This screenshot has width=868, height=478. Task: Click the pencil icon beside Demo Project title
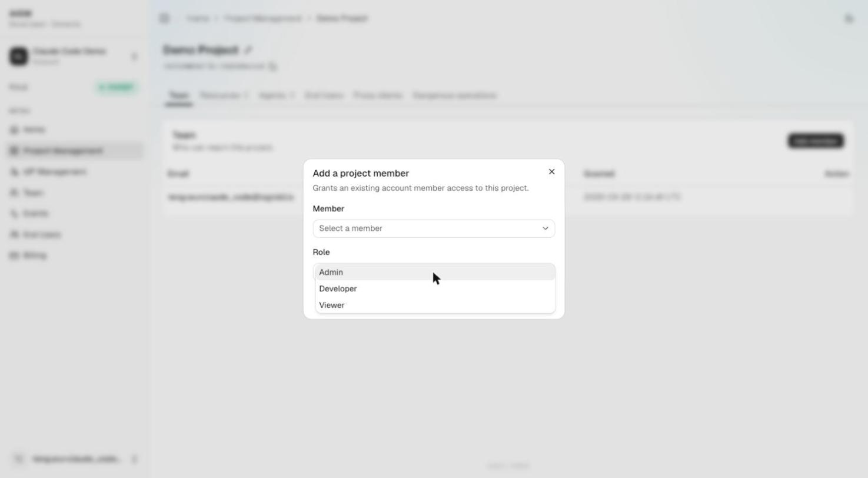click(x=248, y=50)
